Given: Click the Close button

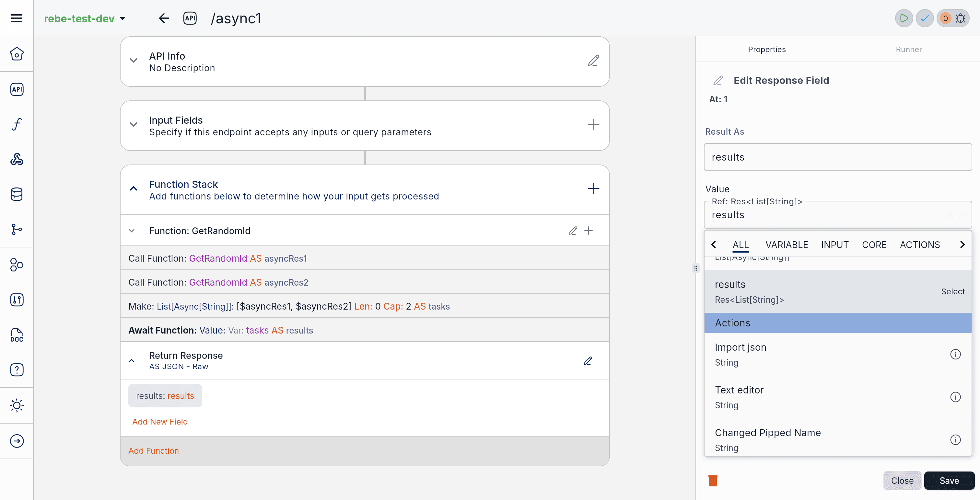Looking at the screenshot, I should [902, 480].
